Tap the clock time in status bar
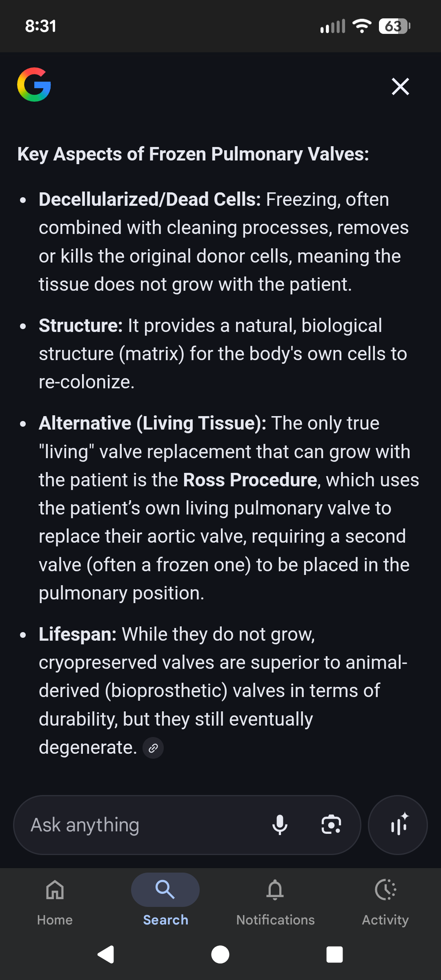Viewport: 441px width, 980px height. tap(41, 26)
